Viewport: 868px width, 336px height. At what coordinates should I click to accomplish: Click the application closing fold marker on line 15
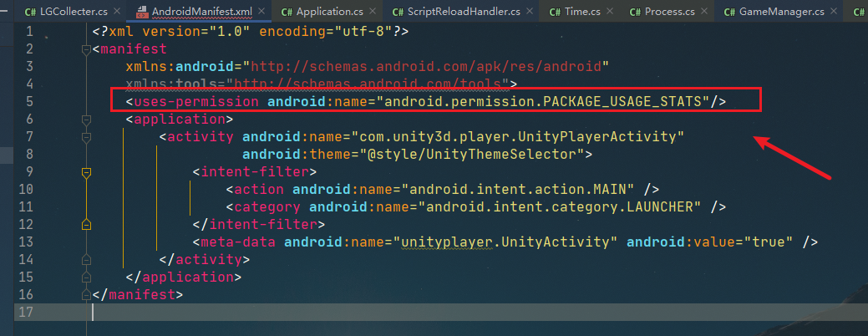tap(86, 276)
